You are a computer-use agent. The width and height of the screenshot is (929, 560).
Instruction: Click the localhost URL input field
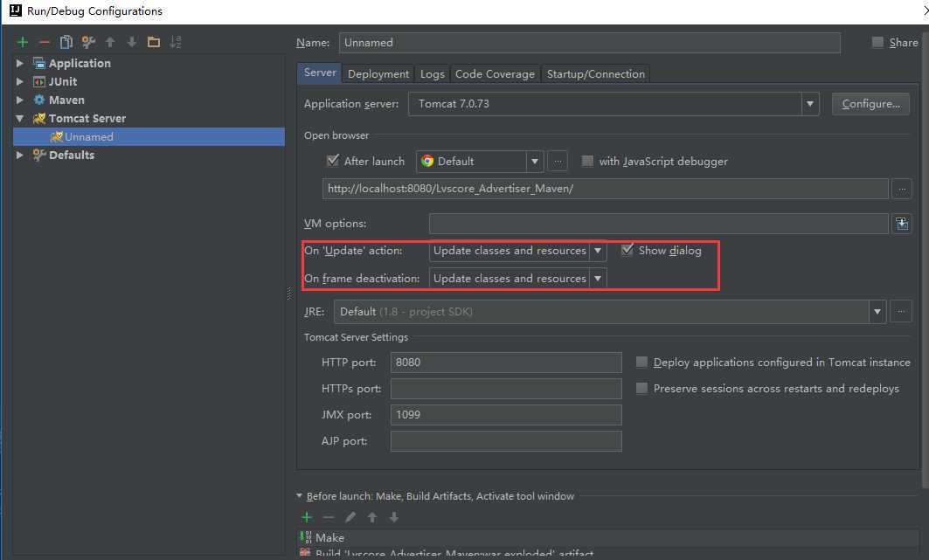click(x=605, y=189)
